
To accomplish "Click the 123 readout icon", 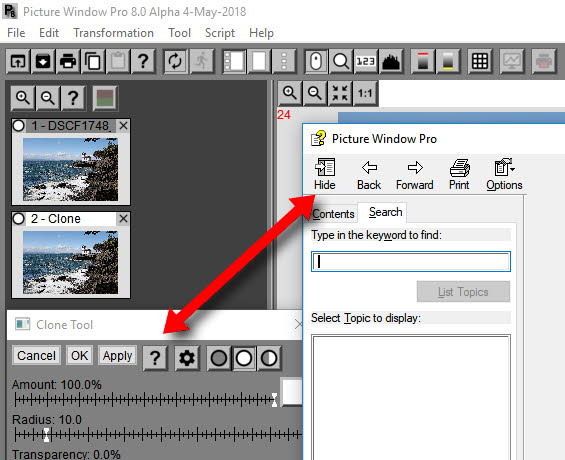I will 366,61.
